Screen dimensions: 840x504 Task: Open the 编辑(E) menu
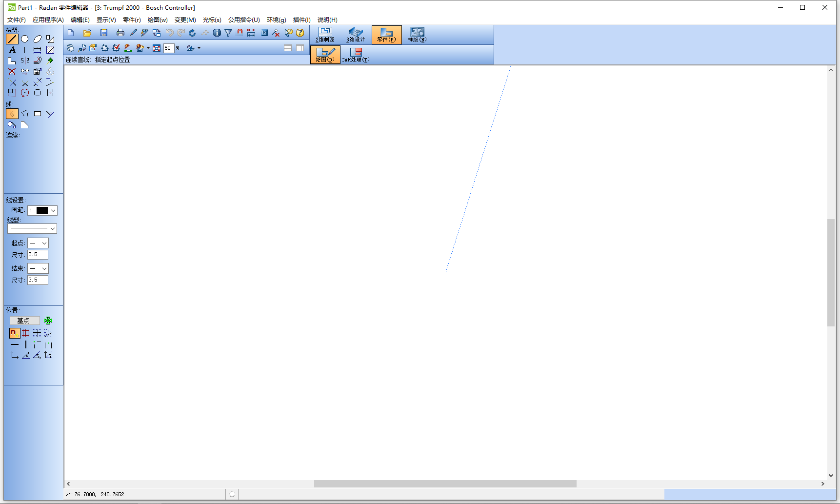coord(80,20)
